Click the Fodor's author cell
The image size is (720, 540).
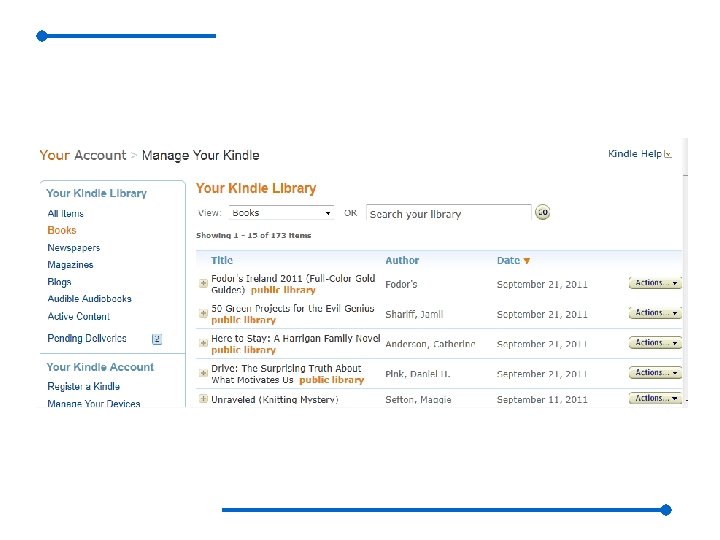click(401, 284)
